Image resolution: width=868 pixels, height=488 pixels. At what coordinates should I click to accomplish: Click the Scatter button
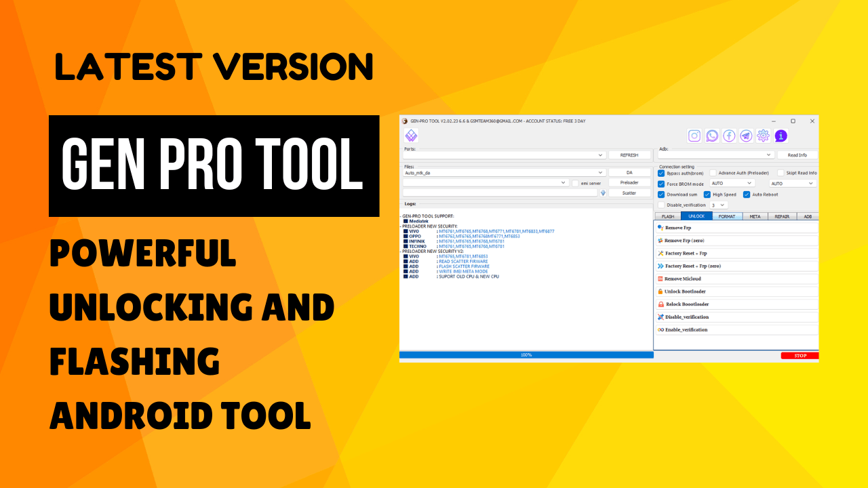629,193
